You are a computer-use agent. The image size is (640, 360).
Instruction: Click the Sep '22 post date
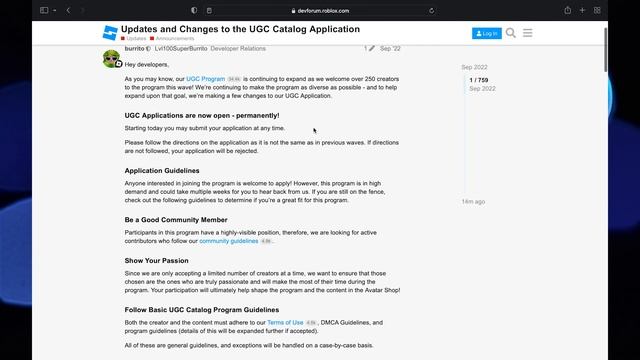pos(390,48)
